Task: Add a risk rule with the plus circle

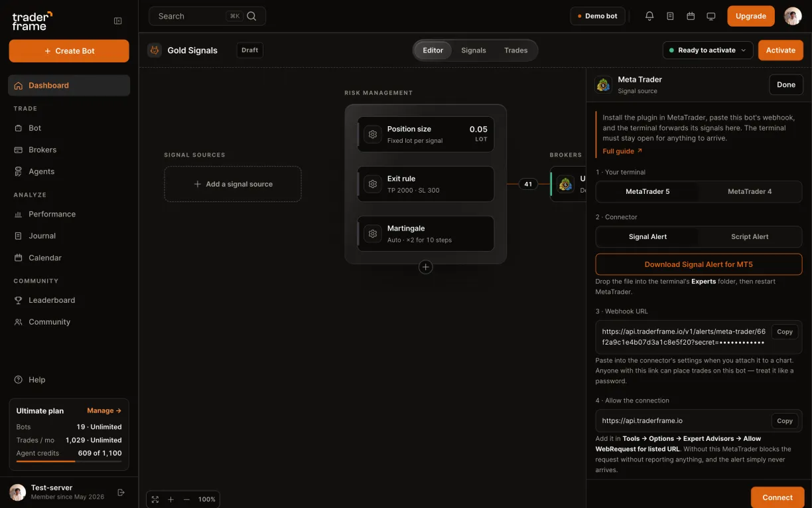Action: click(426, 267)
